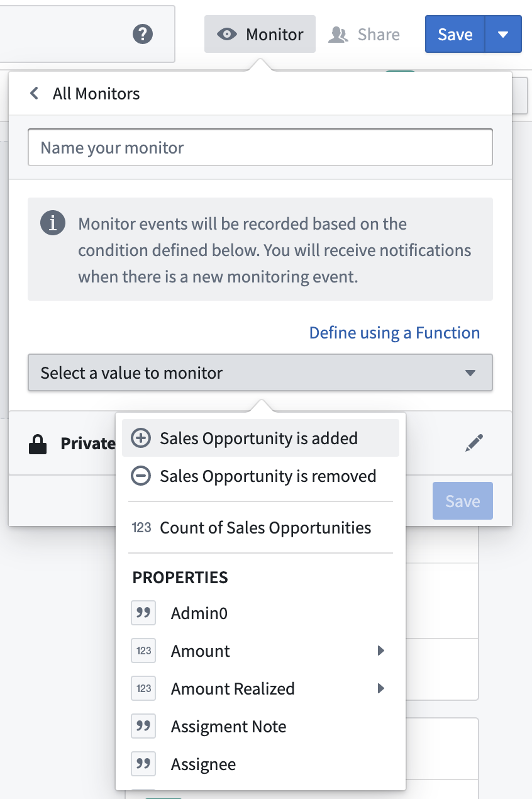532x799 pixels.
Task: Click the info icon in notice
Action: point(53,223)
